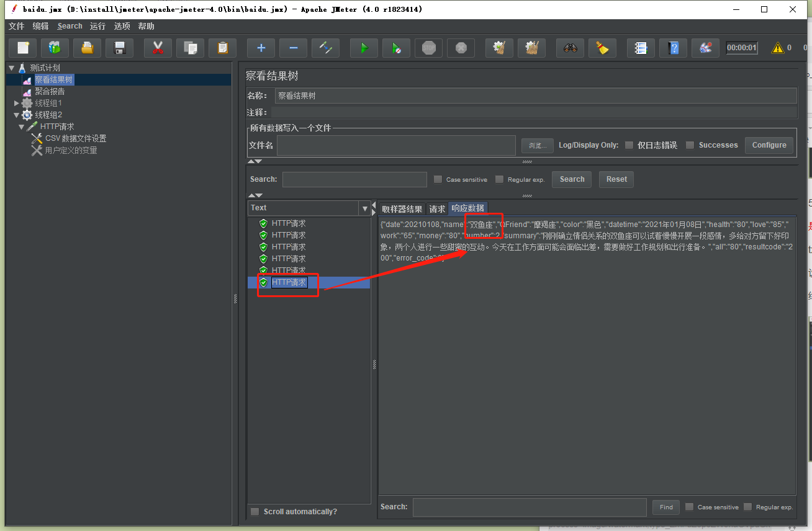This screenshot has width=812, height=531.
Task: Click the Toggle enable/disable toolbar icon
Action: (x=326, y=48)
